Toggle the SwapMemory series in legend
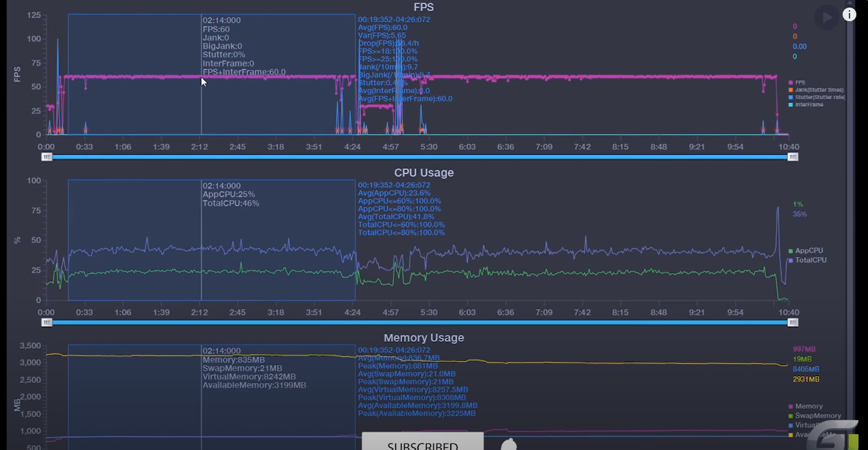This screenshot has height=450, width=868. [x=815, y=416]
